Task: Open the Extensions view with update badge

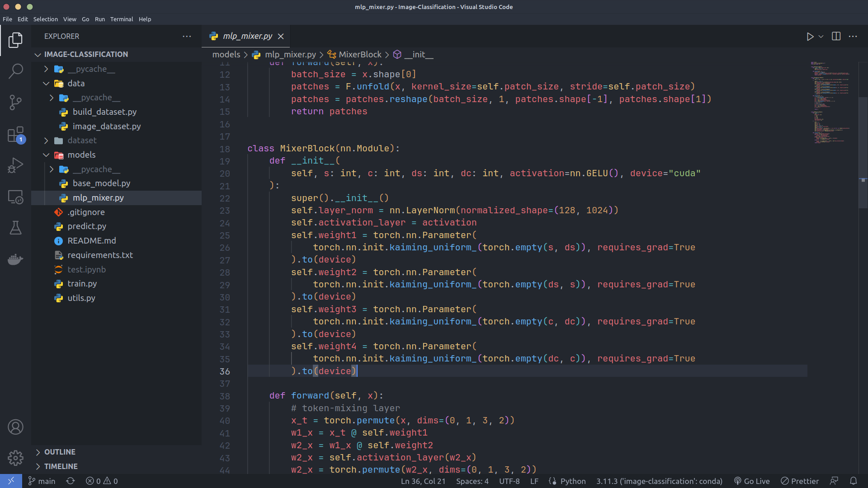Action: click(15, 135)
